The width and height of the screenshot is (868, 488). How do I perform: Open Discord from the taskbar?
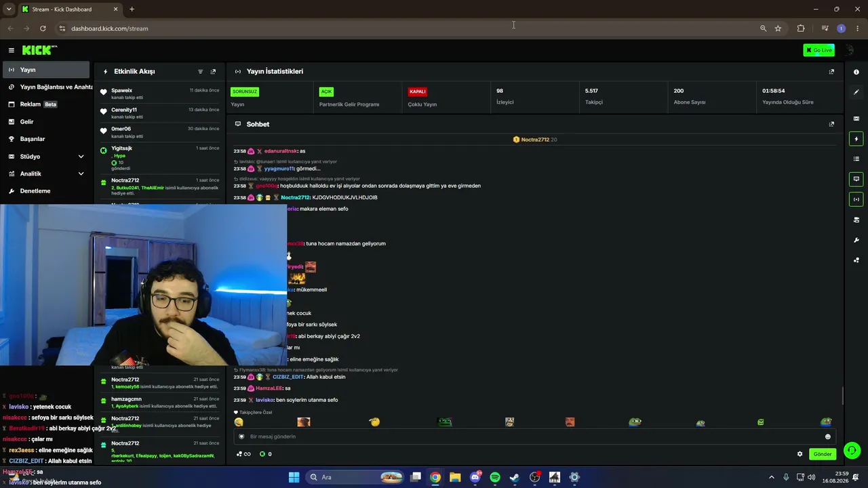[x=475, y=477]
